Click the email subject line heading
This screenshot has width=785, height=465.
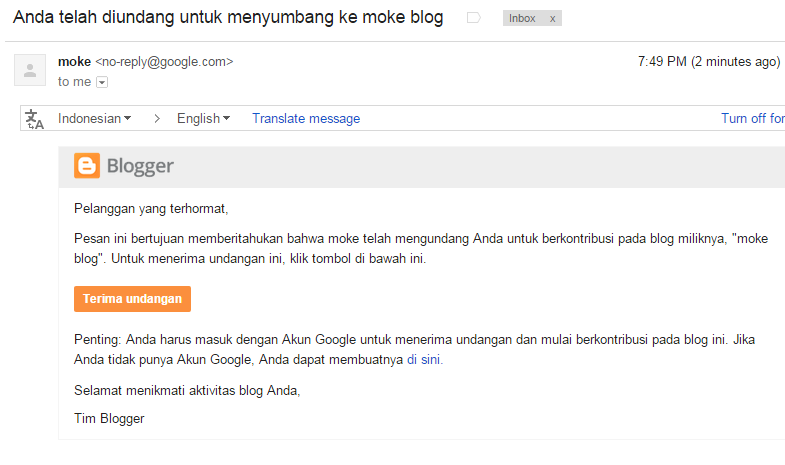pyautogui.click(x=228, y=17)
